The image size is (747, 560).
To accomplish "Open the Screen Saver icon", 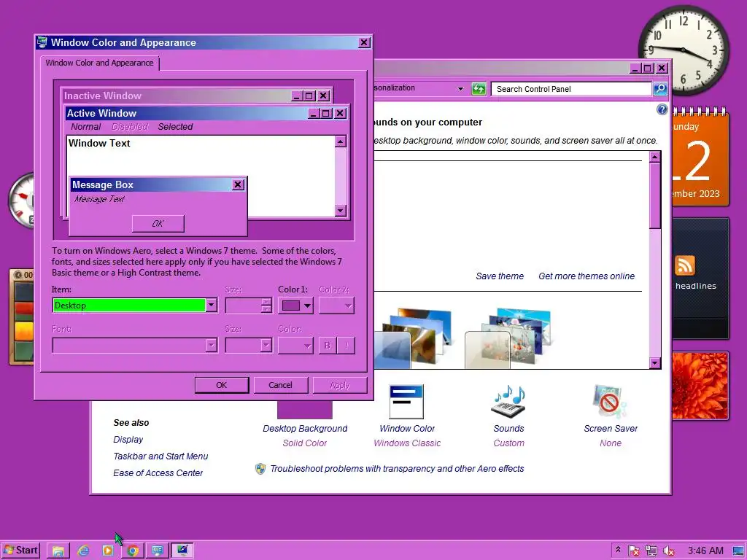I will (x=611, y=402).
